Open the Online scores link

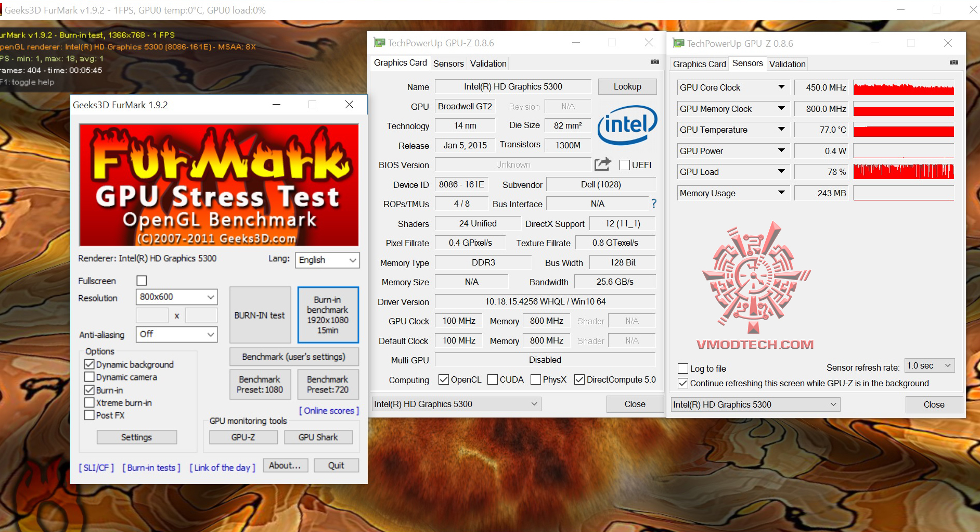coord(329,411)
